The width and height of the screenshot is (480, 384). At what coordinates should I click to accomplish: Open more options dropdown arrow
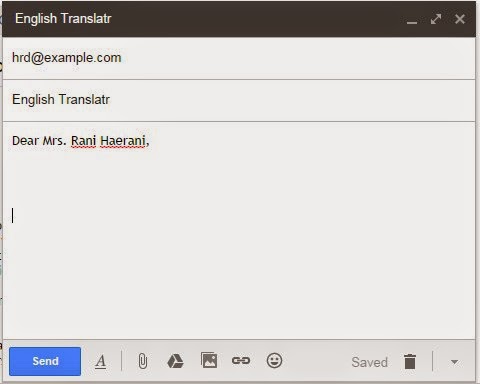(x=454, y=362)
